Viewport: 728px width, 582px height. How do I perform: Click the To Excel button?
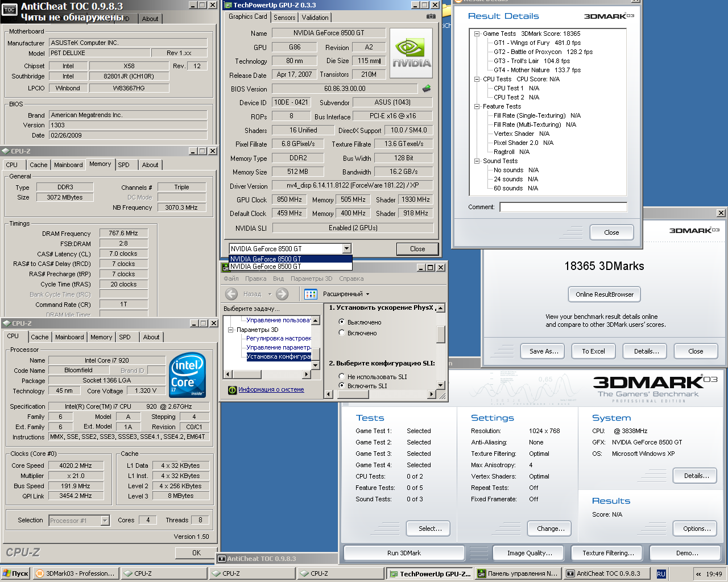[593, 351]
